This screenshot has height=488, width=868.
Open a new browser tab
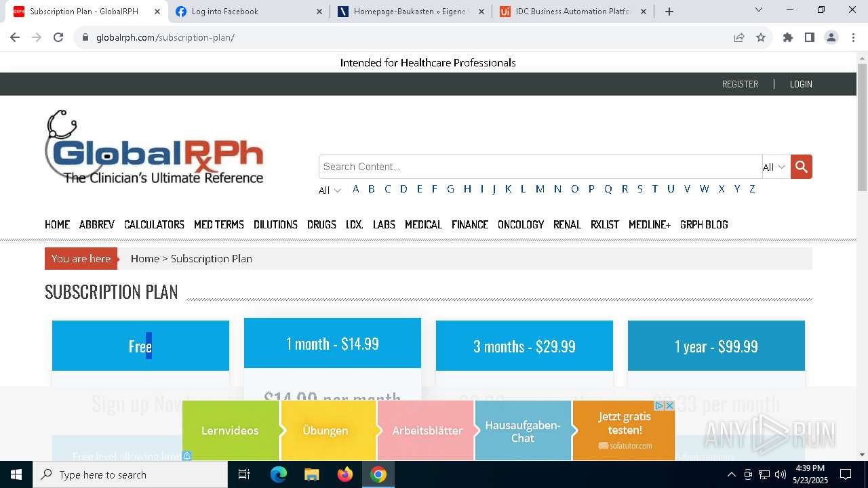pos(669,12)
